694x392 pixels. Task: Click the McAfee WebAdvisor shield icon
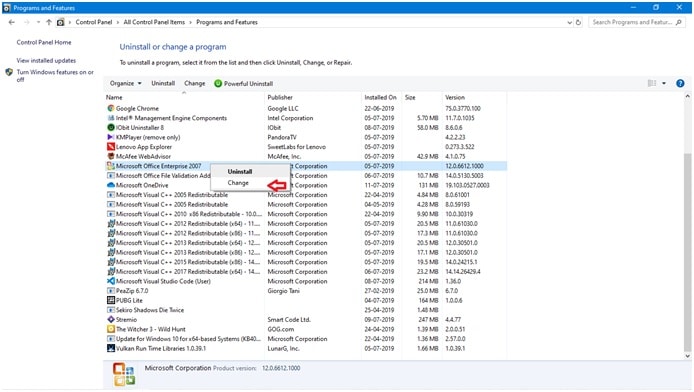111,156
